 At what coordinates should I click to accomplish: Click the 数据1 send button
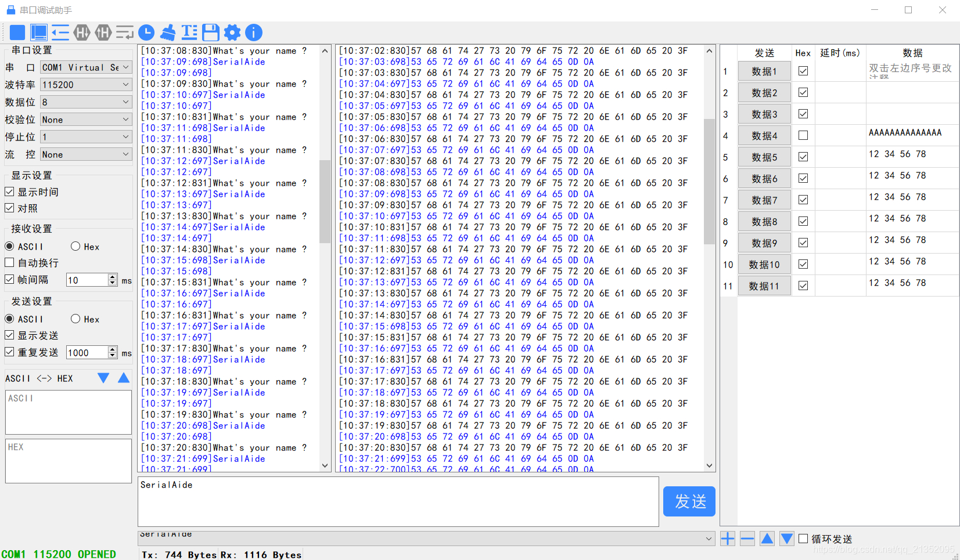click(764, 71)
